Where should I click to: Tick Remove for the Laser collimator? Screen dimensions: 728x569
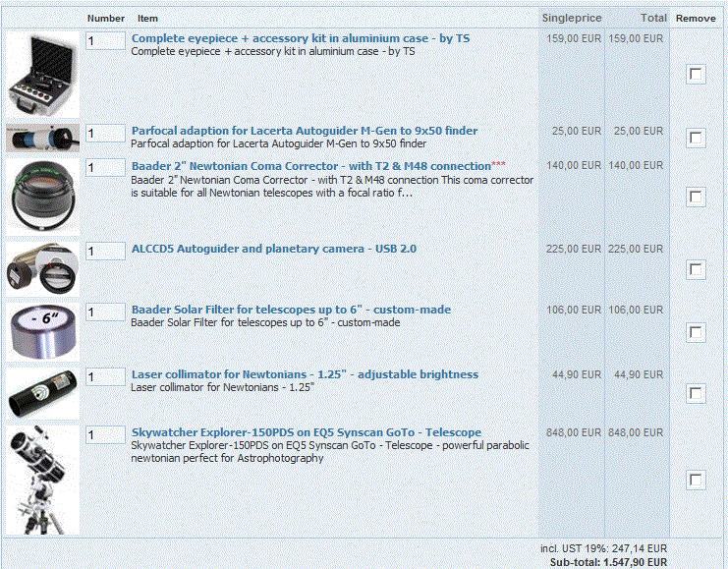click(x=696, y=394)
